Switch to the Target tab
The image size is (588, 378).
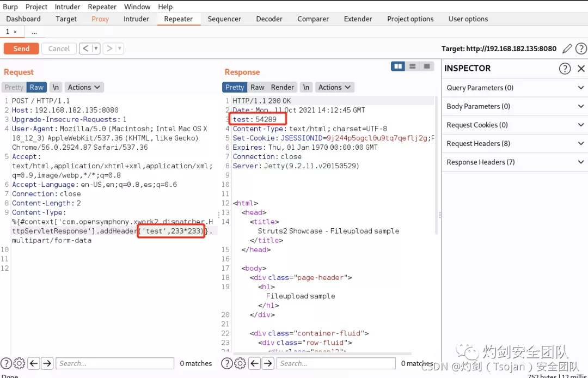click(x=66, y=19)
